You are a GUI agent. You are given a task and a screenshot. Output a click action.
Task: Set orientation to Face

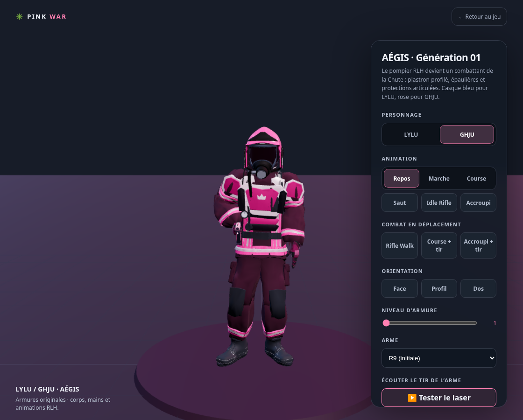[x=400, y=289]
